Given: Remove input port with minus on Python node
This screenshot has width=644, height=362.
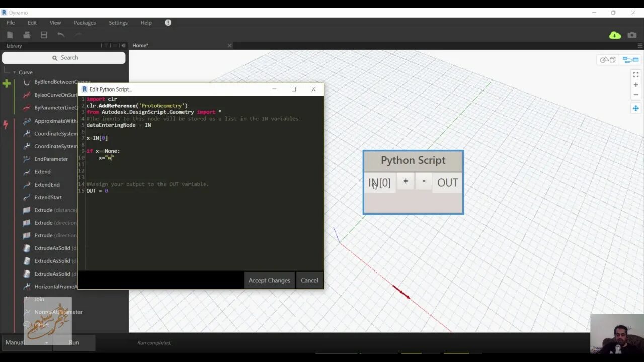Looking at the screenshot, I should (424, 182).
